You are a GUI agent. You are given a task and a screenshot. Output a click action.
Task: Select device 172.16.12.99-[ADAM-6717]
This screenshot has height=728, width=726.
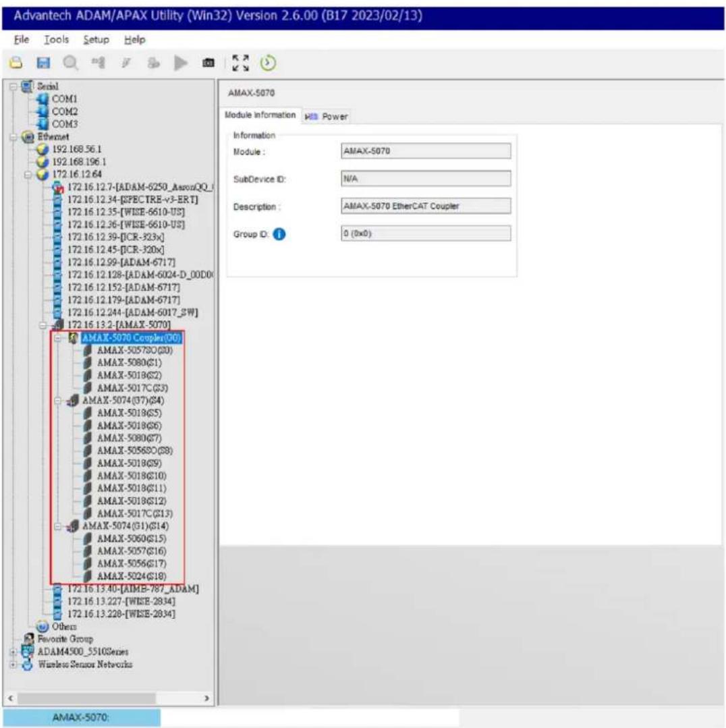121,262
